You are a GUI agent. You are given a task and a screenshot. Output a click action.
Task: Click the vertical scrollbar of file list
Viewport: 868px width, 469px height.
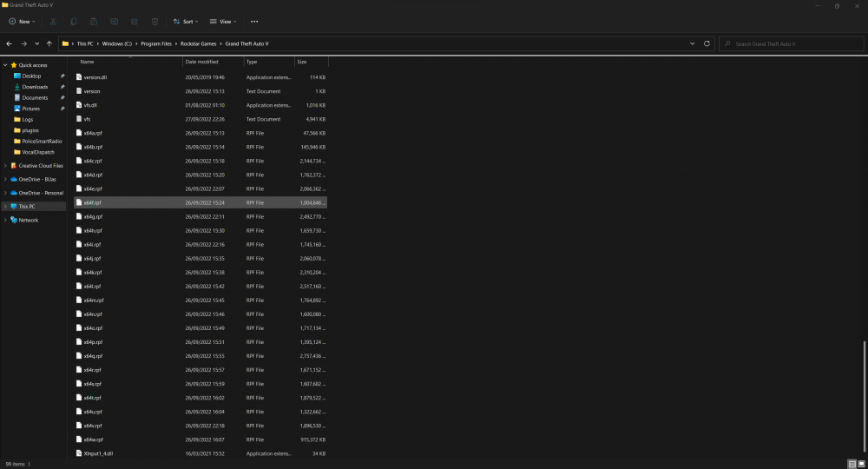coord(865,396)
